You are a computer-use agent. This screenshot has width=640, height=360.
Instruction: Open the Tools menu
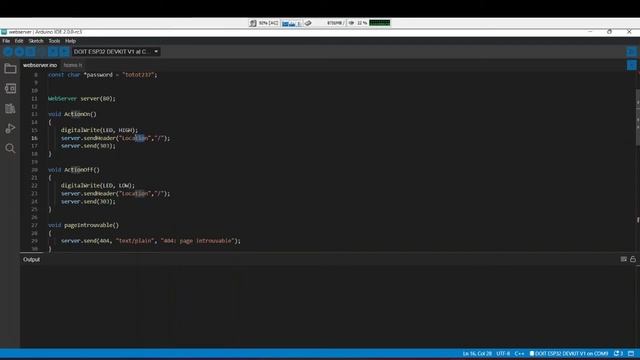[x=54, y=41]
